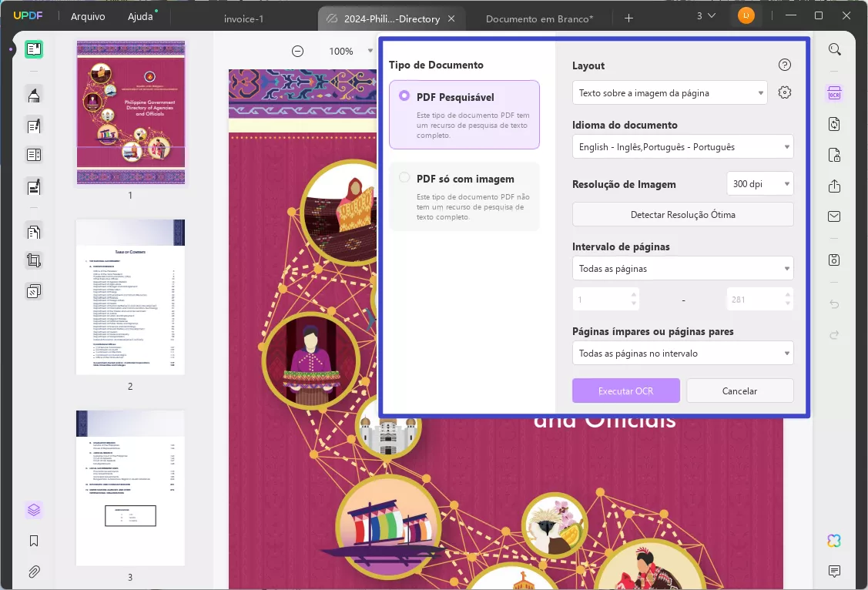Screen dimensions: 868x590
Task: Click the Redo arrow icon
Action: pos(834,335)
